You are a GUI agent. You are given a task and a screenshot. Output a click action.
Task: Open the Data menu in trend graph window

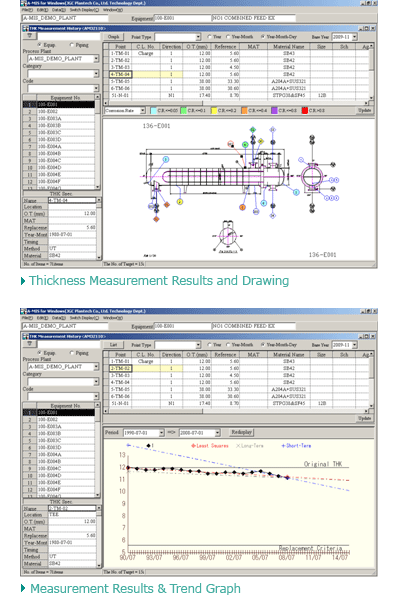pos(59,318)
